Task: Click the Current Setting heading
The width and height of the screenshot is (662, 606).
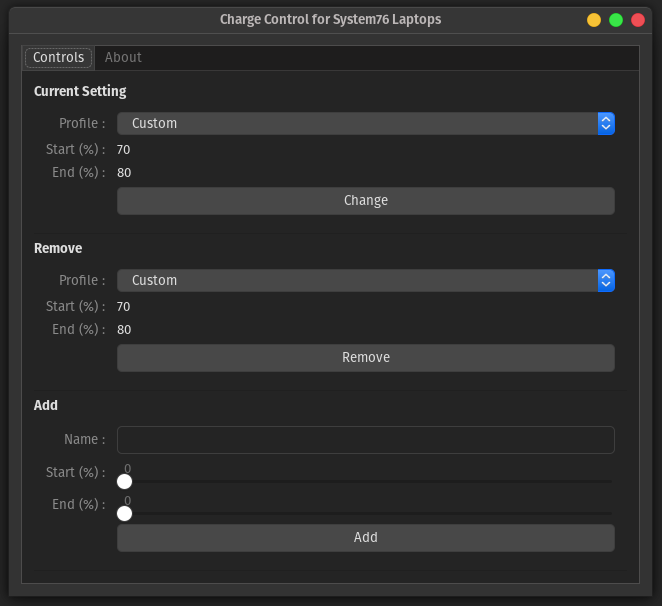Action: 80,92
